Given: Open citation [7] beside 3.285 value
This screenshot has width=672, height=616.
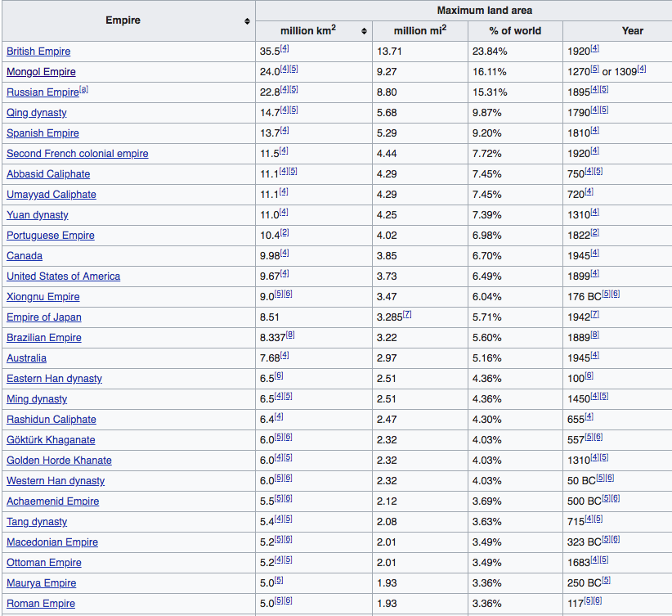Looking at the screenshot, I should point(407,314).
